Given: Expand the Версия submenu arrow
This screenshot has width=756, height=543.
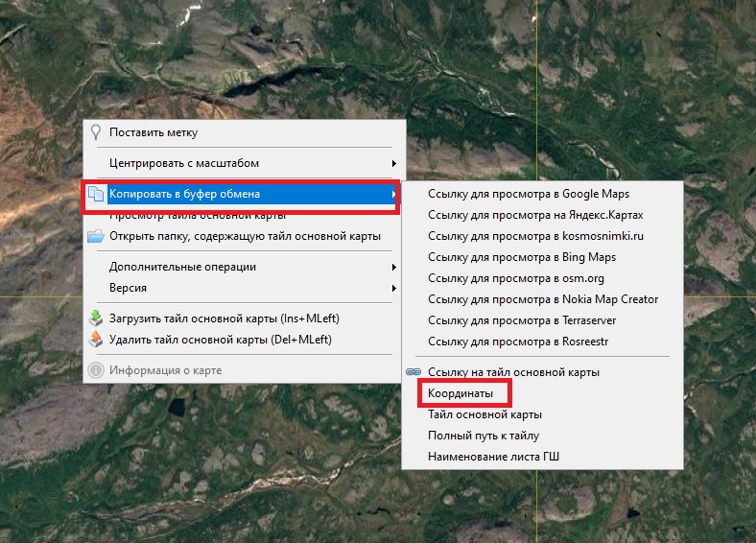Looking at the screenshot, I should pyautogui.click(x=394, y=288).
